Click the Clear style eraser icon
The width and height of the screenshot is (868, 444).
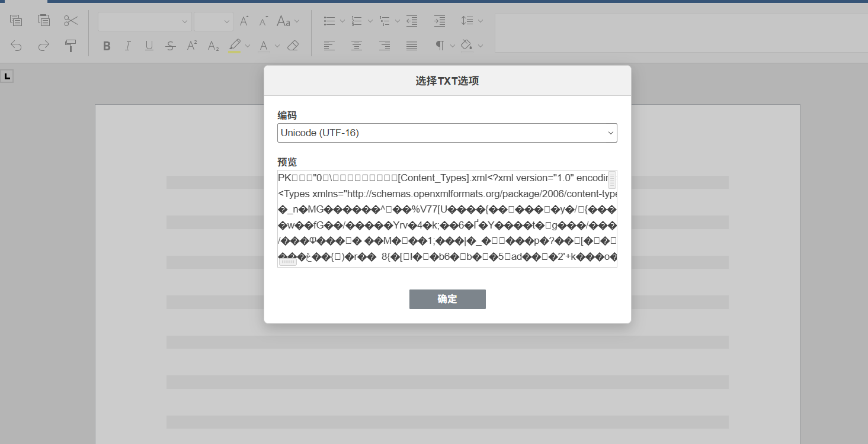[x=293, y=46]
